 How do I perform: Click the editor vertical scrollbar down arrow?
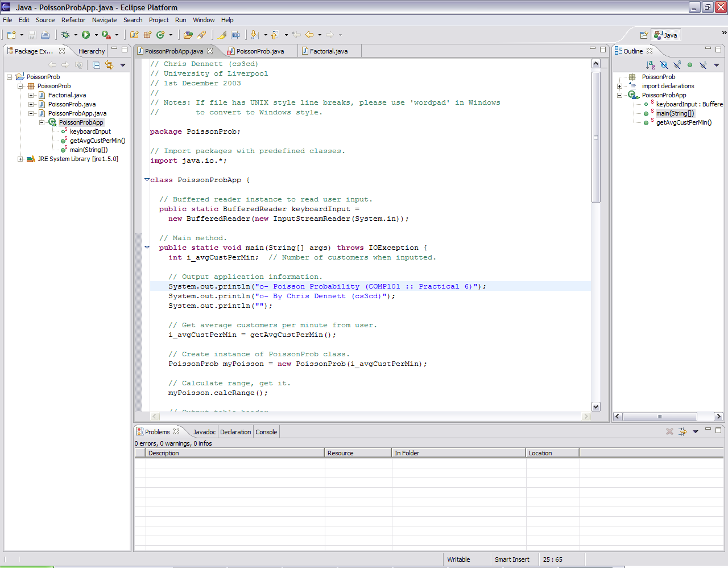point(596,406)
